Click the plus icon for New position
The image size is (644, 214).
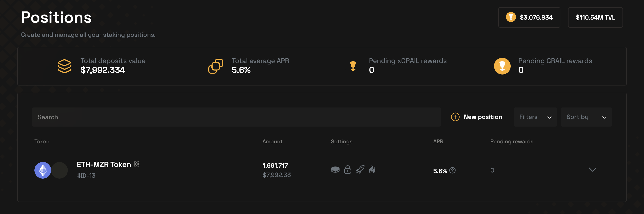pyautogui.click(x=455, y=117)
